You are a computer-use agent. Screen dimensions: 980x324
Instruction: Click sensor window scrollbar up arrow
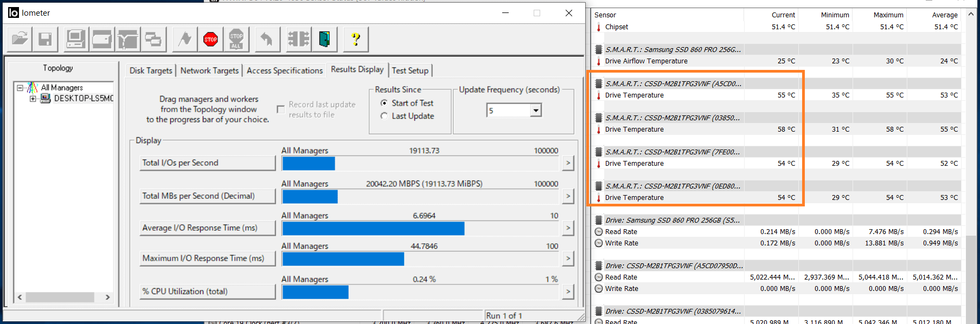click(x=971, y=15)
